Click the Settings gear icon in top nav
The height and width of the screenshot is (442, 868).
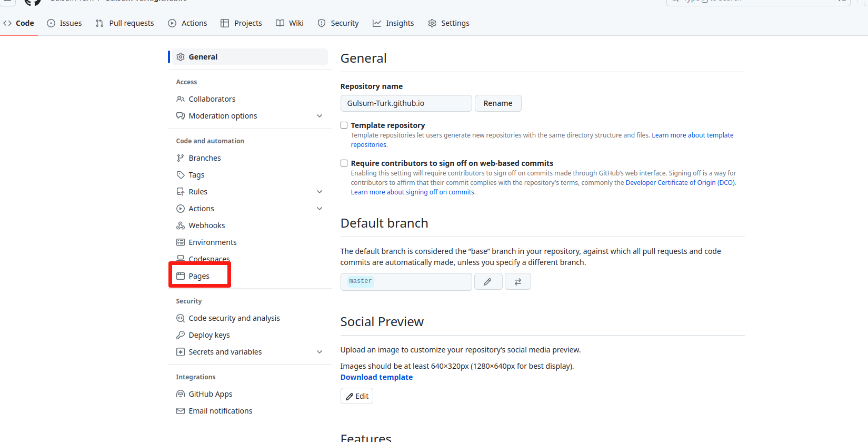click(432, 23)
